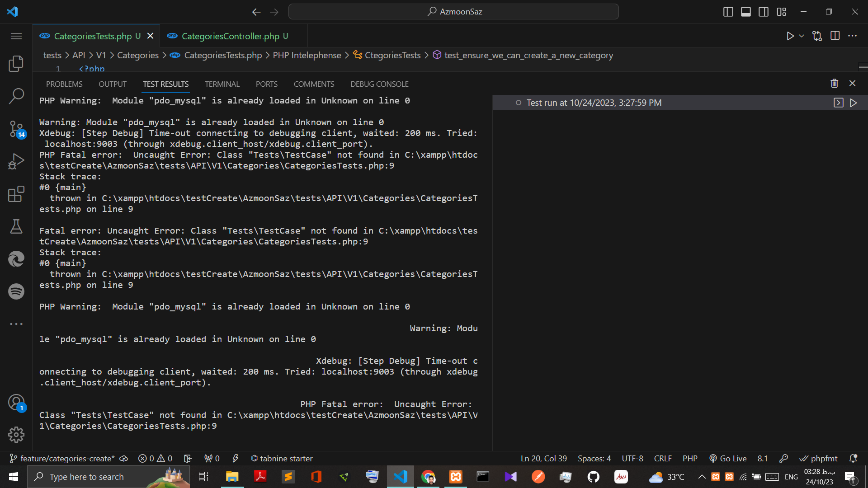This screenshot has height=488, width=868.
Task: Change end of line sequence CRLF
Action: coord(663,458)
